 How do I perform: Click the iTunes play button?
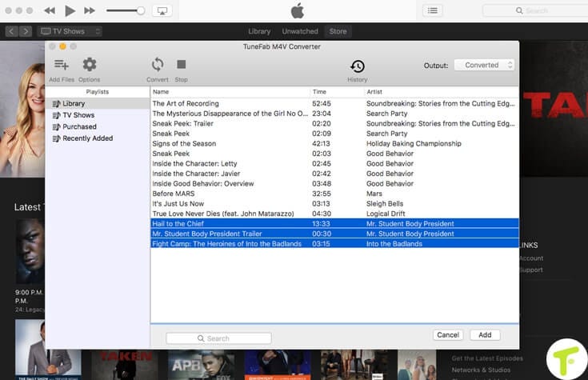pos(70,10)
